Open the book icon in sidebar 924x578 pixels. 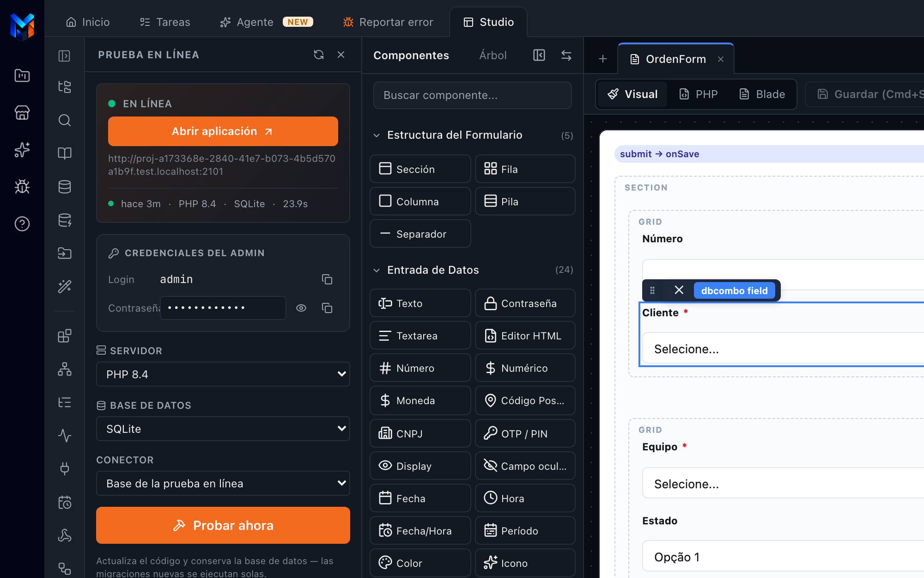tap(65, 154)
